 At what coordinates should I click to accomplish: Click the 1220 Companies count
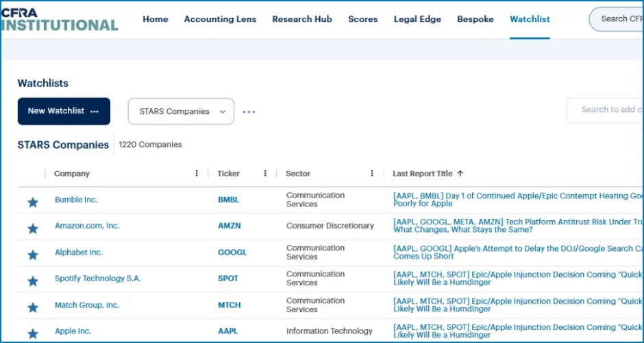click(x=150, y=144)
